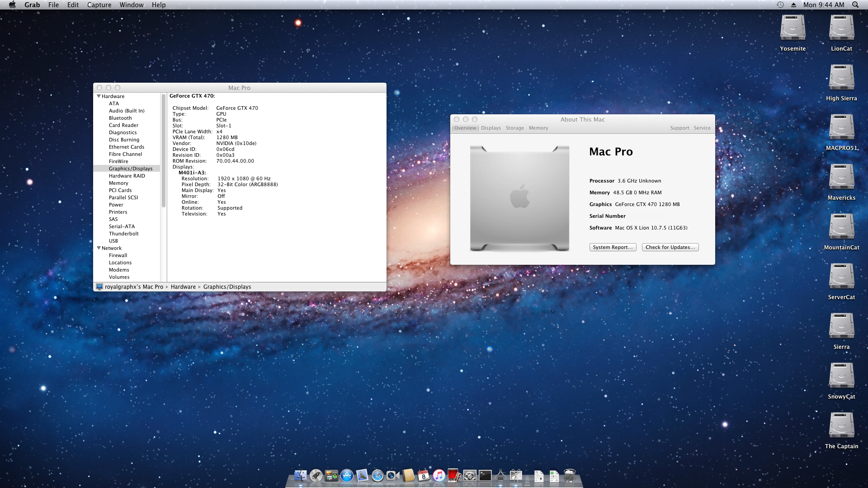
Task: Open the Support link in About This Mac
Action: click(x=679, y=128)
